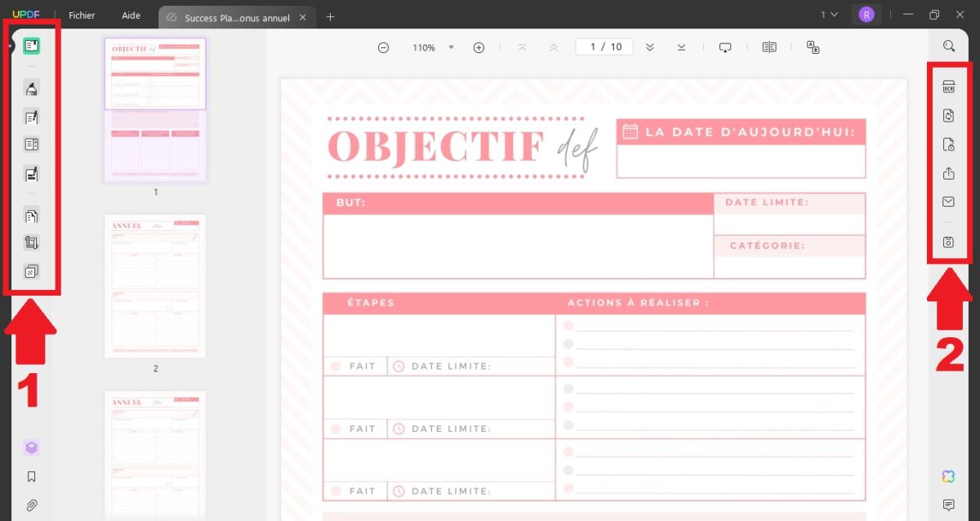Viewport: 980px width, 521px height.
Task: Click the zoom in plus button
Action: coord(479,47)
